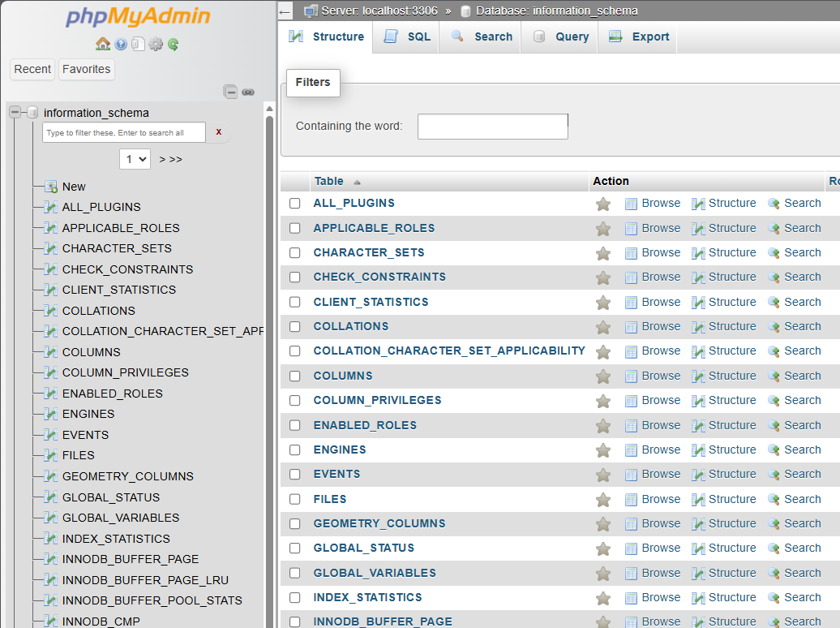Open the phpMyAdmin documentation help icon
The width and height of the screenshot is (840, 628).
(x=121, y=45)
